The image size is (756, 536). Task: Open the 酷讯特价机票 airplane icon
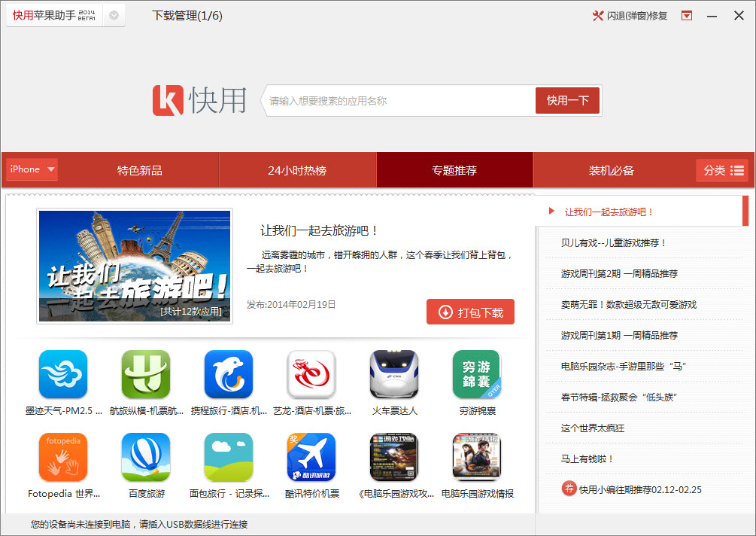click(311, 458)
